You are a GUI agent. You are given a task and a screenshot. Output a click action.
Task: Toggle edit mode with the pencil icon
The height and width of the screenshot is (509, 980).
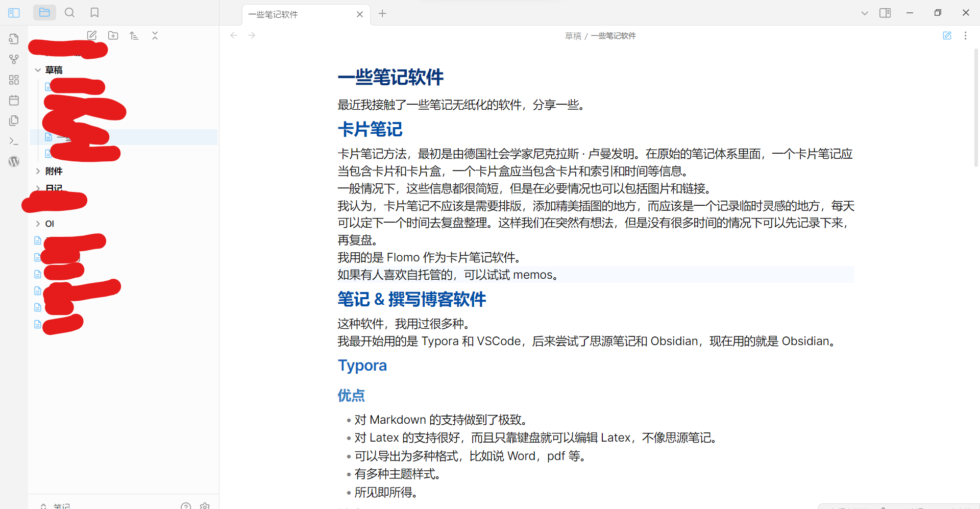(947, 35)
